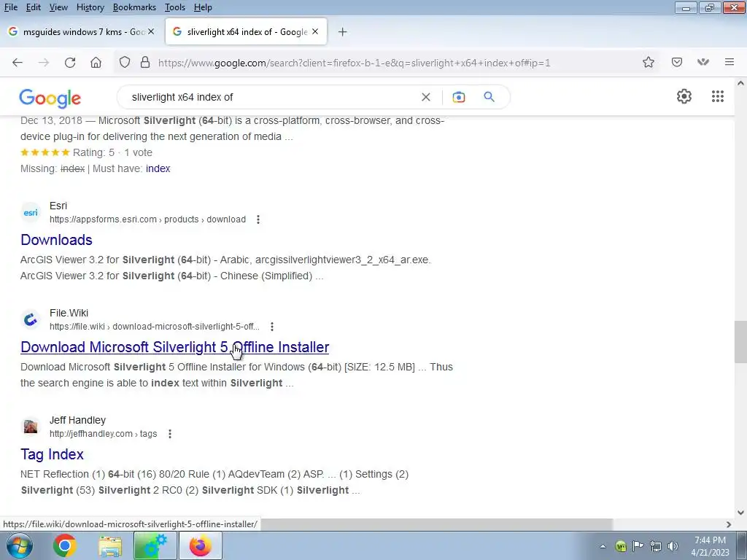Click the jeffhandley.com tags URL breadcrumb
Image resolution: width=747 pixels, height=560 pixels.
point(104,434)
